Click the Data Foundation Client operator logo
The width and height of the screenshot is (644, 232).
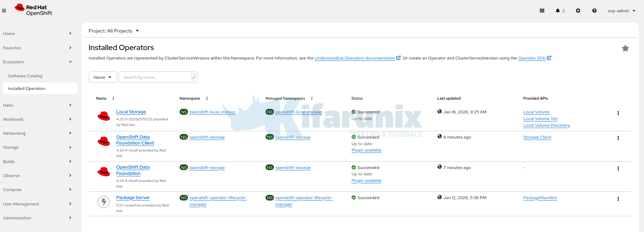click(x=104, y=141)
